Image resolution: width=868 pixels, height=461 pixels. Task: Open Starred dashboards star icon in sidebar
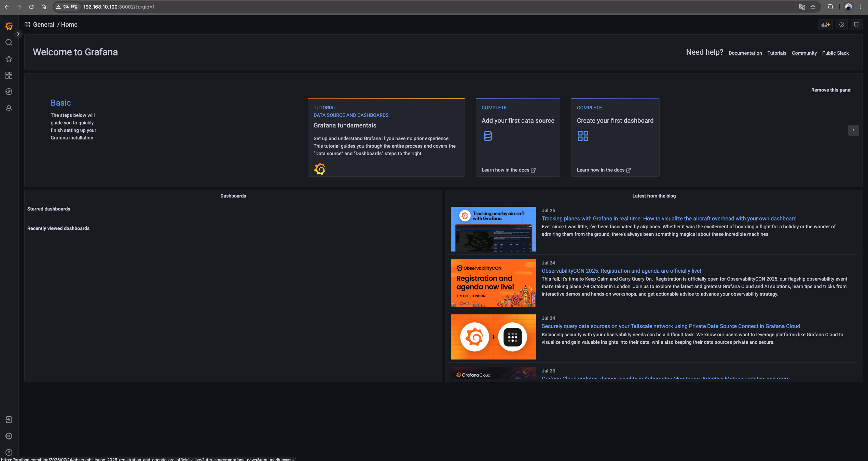click(9, 59)
